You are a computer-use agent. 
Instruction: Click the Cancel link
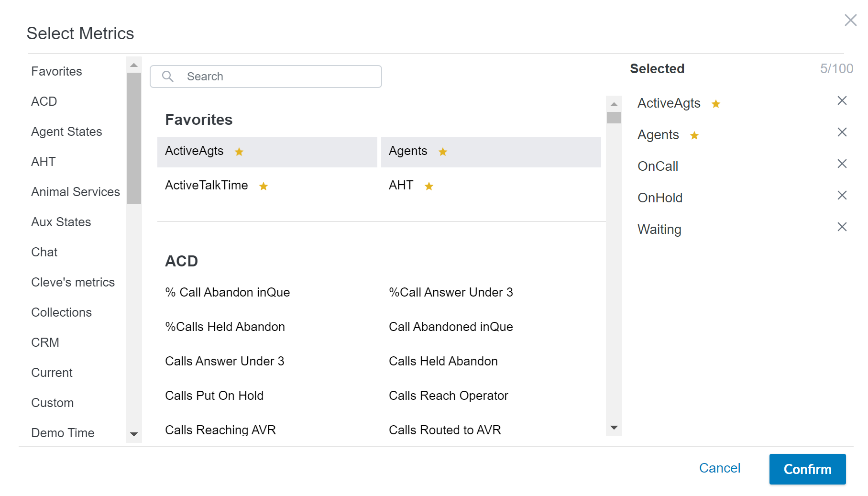click(x=720, y=468)
